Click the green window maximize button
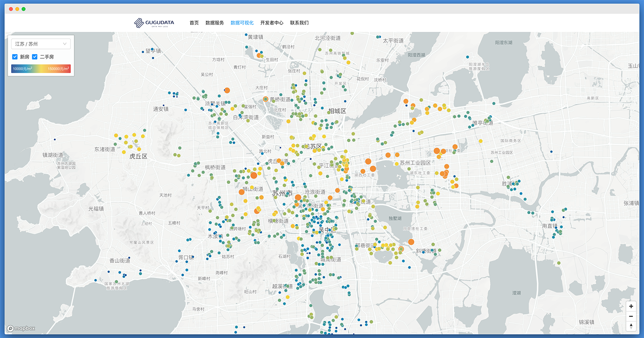The height and width of the screenshot is (338, 644). [24, 9]
